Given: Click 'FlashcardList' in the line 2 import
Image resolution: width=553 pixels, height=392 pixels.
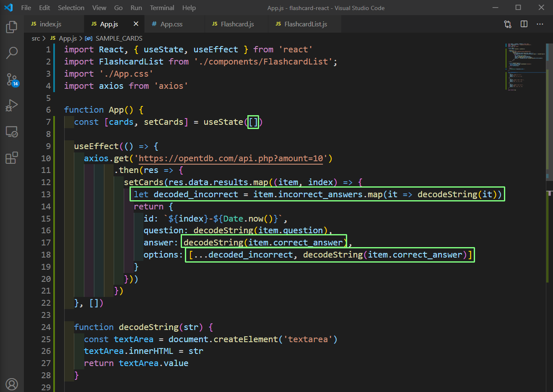Looking at the screenshot, I should point(131,62).
